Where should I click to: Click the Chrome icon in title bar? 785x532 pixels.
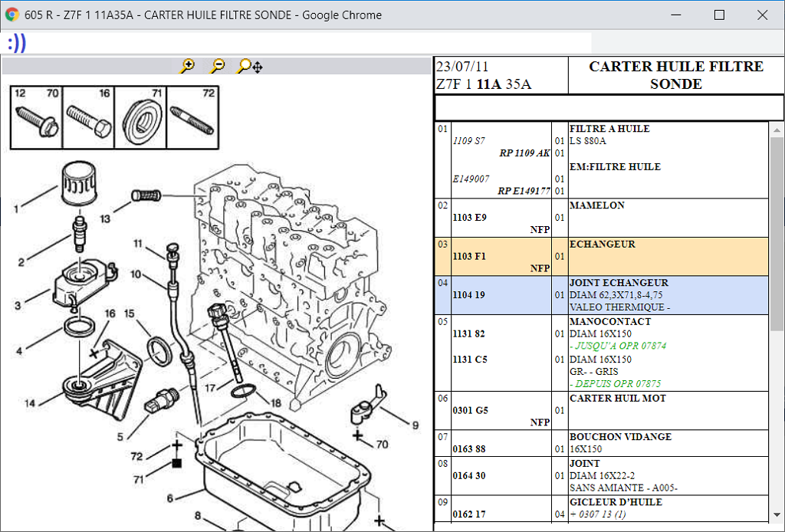click(12, 15)
